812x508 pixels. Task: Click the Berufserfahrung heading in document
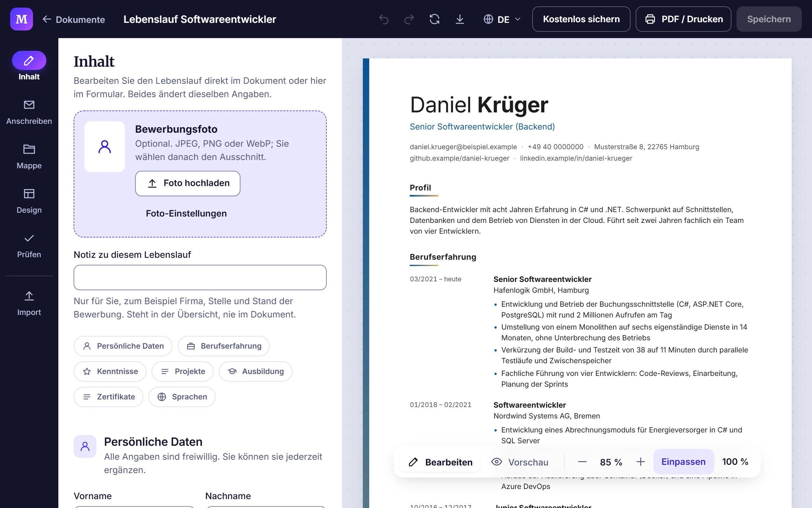pos(443,257)
